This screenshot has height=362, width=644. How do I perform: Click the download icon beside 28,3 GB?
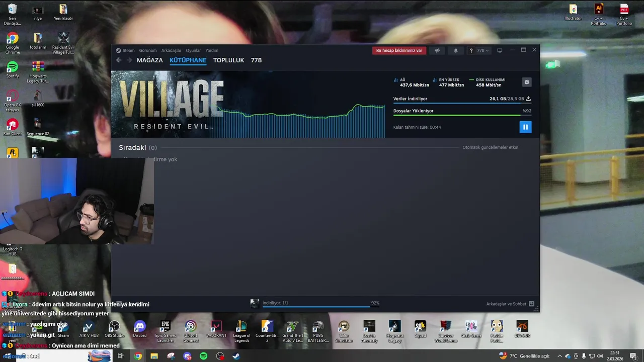528,99
